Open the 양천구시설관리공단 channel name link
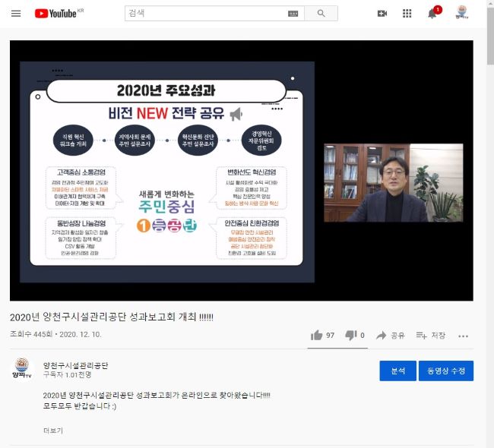The image size is (494, 448). (x=75, y=365)
